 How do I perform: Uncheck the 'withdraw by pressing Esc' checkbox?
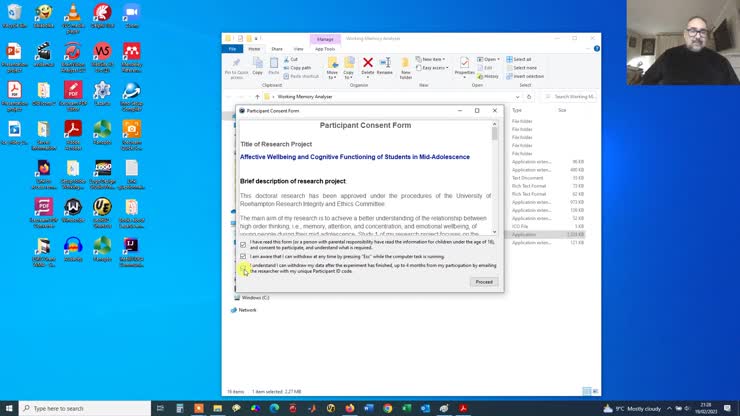(x=243, y=256)
